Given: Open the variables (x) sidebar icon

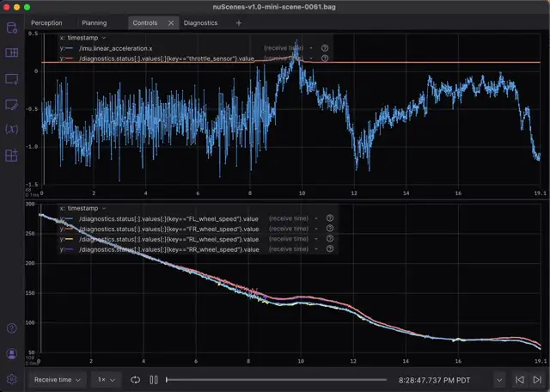Looking at the screenshot, I should (x=11, y=130).
